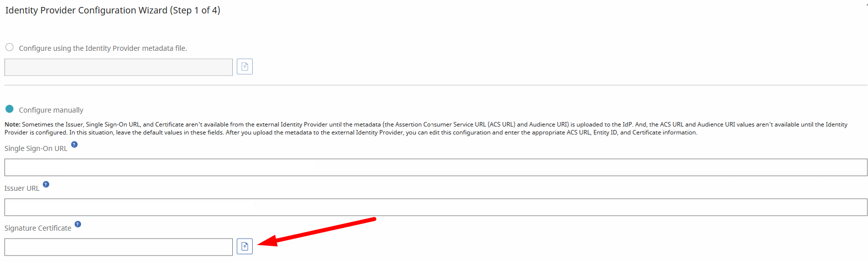The height and width of the screenshot is (262, 868).
Task: Show help for Signature Certificate field
Action: (78, 224)
